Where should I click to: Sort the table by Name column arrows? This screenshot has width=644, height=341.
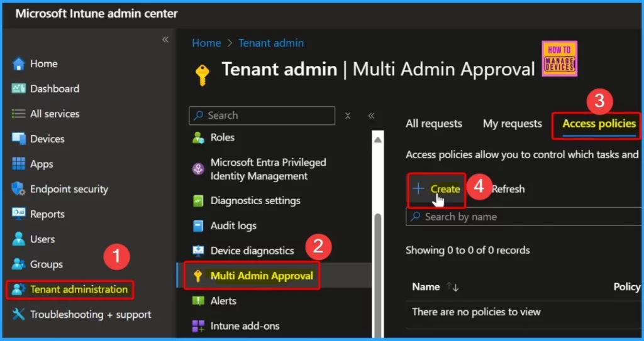pos(453,287)
